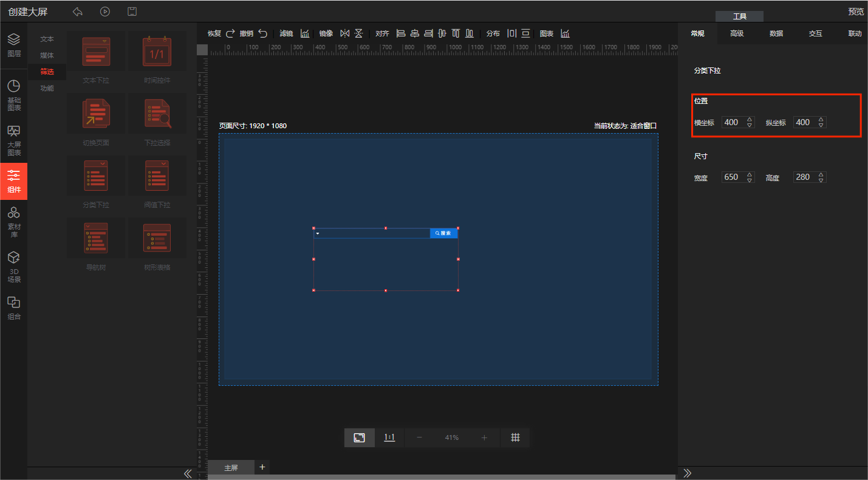Select the 时间控件 time control component

(157, 58)
